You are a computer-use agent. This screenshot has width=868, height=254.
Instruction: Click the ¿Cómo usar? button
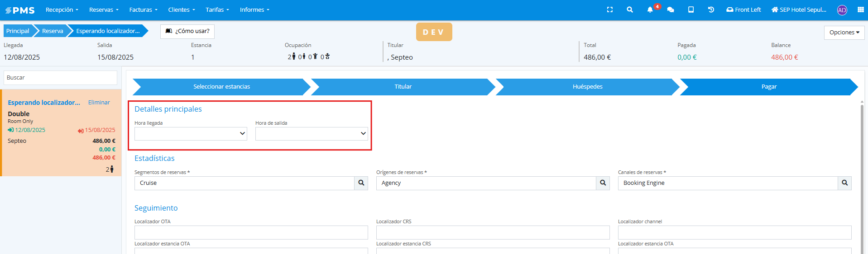(187, 31)
